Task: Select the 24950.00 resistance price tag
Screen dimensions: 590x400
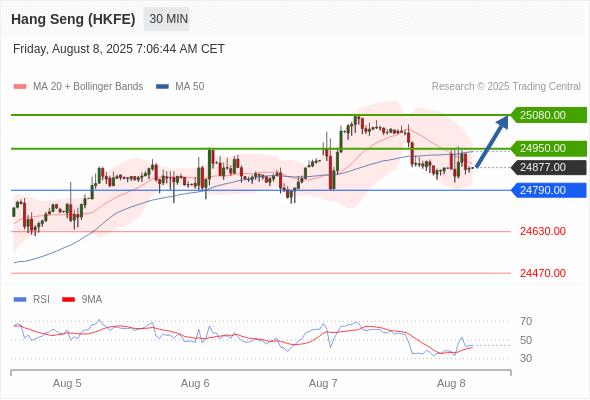Action: [549, 148]
